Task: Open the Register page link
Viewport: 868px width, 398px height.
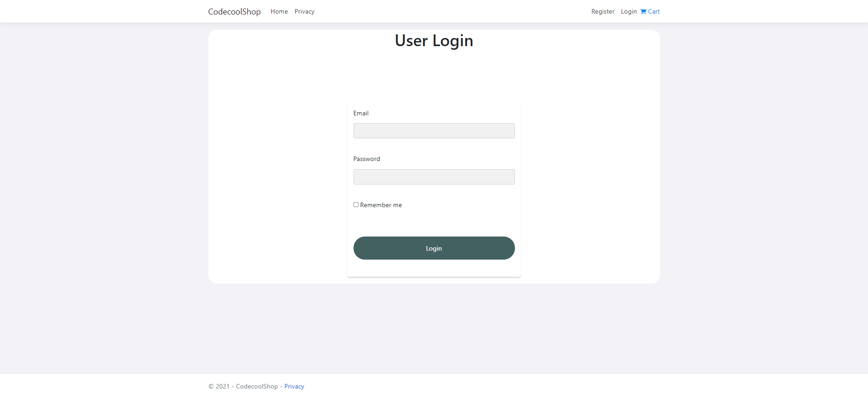Action: (603, 12)
